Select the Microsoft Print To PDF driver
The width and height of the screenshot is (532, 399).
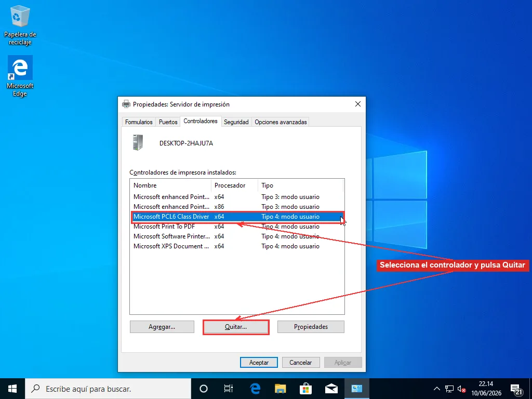pos(237,227)
